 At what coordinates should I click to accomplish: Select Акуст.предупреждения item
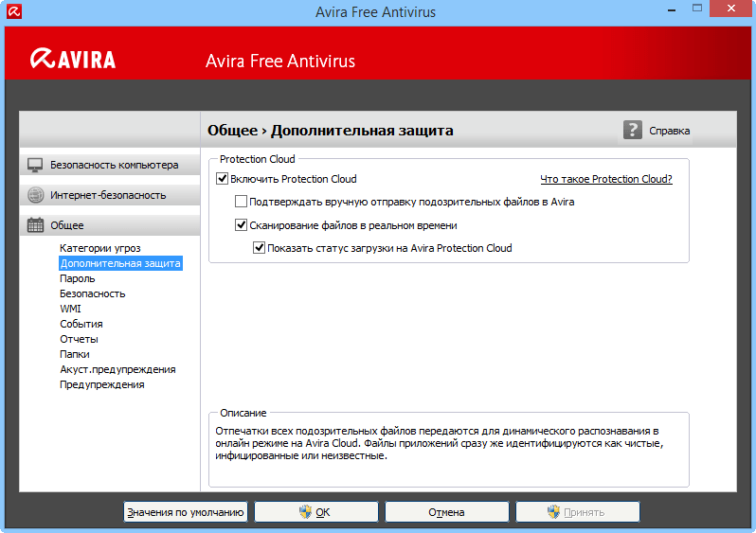(x=117, y=369)
